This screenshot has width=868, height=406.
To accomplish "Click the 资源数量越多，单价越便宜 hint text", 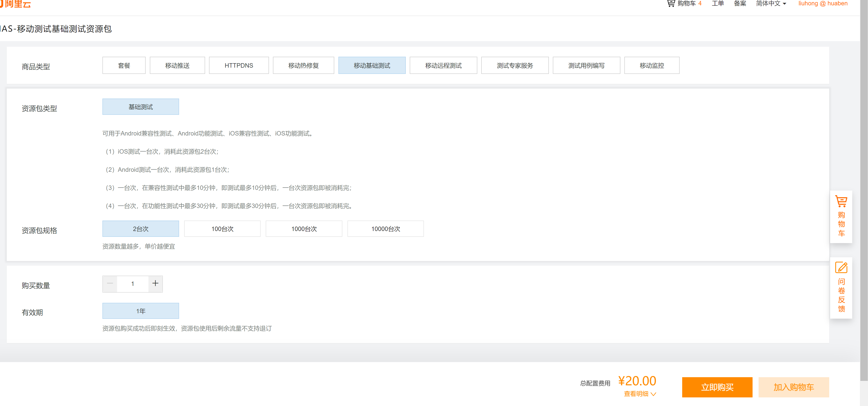I will tap(139, 247).
